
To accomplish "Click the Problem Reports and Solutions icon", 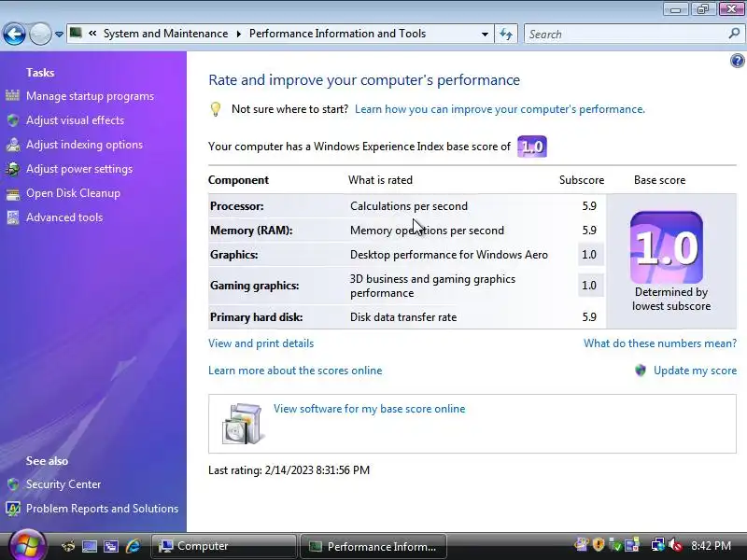I will pyautogui.click(x=13, y=509).
